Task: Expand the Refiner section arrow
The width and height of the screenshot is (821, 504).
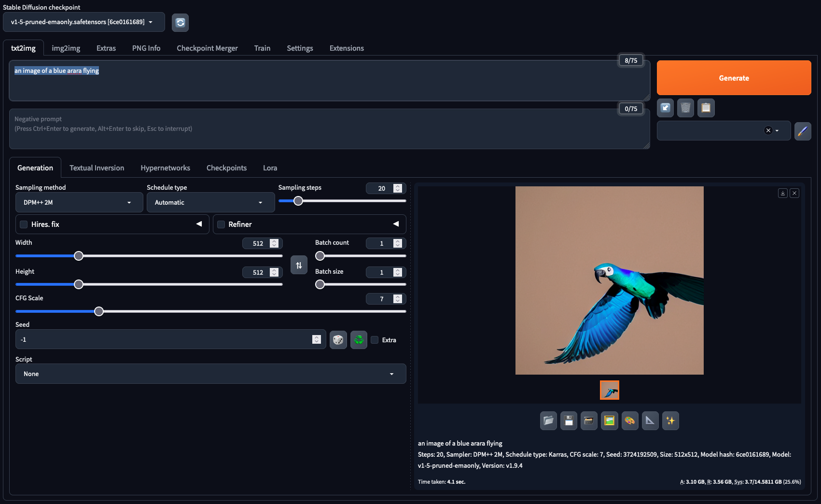Action: point(396,224)
